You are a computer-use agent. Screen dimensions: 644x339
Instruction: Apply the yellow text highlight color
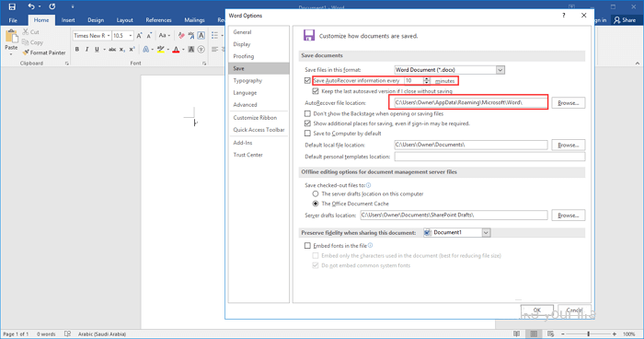[x=160, y=50]
